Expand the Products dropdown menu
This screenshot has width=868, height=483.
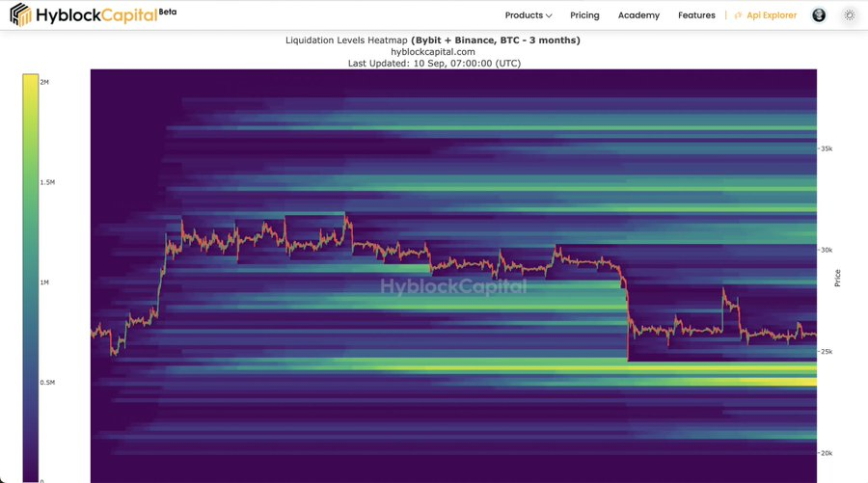click(529, 15)
